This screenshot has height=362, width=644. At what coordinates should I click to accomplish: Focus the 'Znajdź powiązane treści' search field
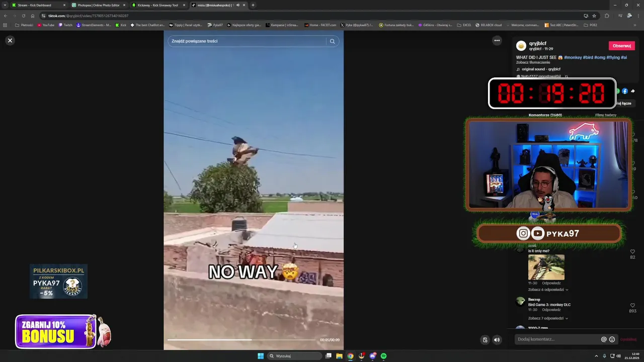[247, 41]
